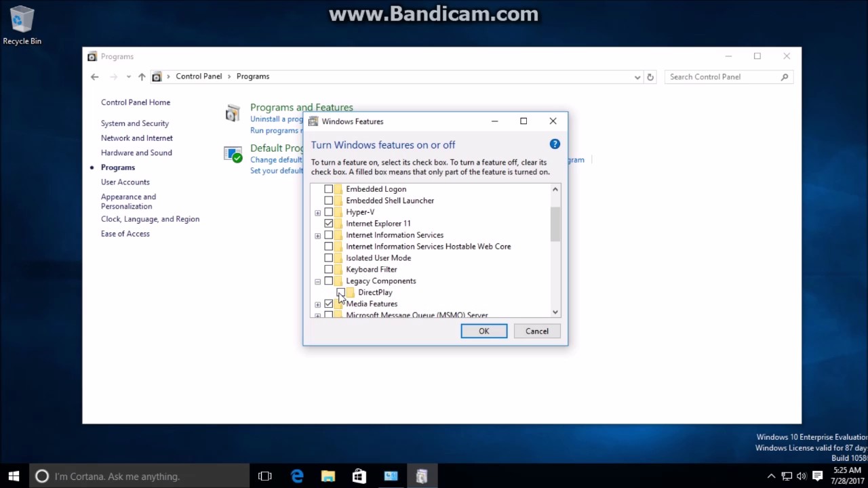Enable the Keyboard Filter checkbox
868x488 pixels.
pos(329,270)
